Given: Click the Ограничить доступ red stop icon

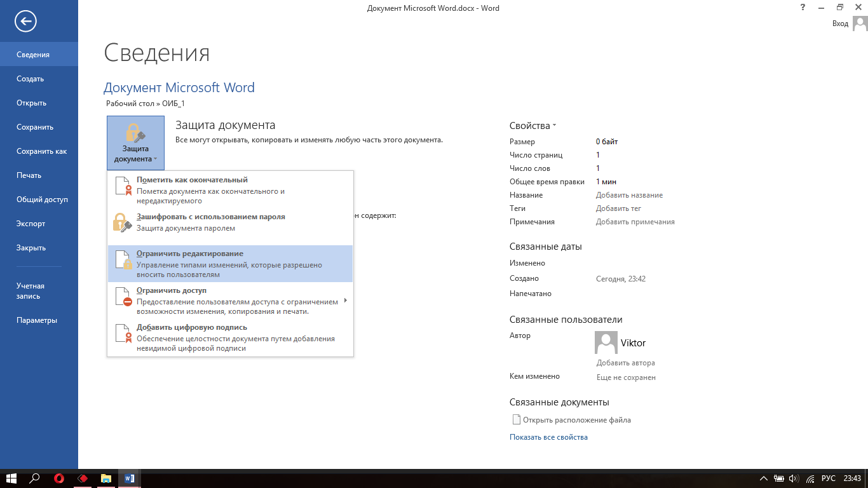Looking at the screenshot, I should (x=123, y=296).
